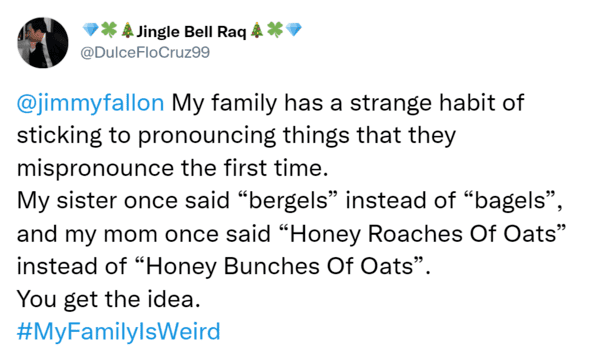The width and height of the screenshot is (600, 363).
Task: Click the Christmas tree emoji before Jingle
Action: pyautogui.click(x=127, y=30)
